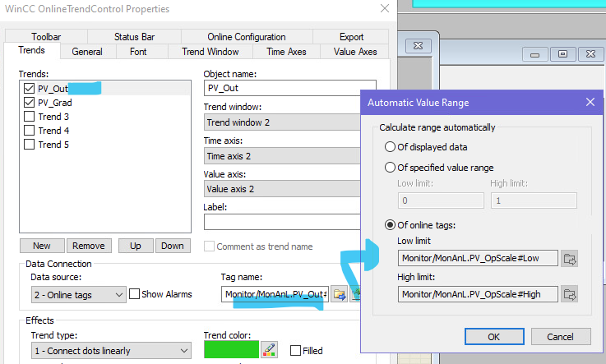Switch to the Export tab
This screenshot has width=606, height=364.
[351, 37]
